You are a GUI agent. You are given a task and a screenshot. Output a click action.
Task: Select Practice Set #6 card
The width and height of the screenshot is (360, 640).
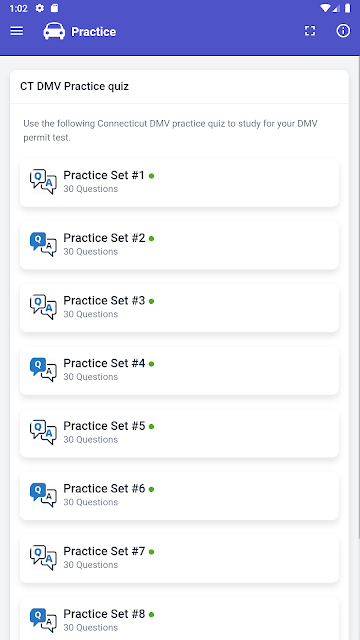tap(179, 496)
